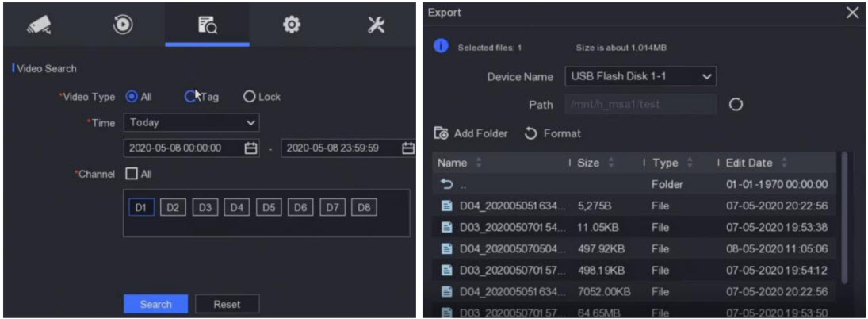Expand the Today time dropdown
The height and width of the screenshot is (319, 868).
point(190,123)
